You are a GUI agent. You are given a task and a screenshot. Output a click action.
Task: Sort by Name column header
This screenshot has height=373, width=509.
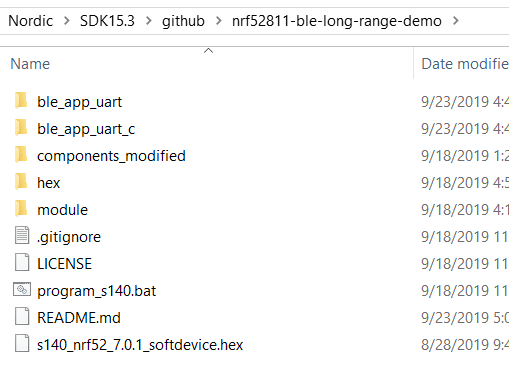coord(207,64)
